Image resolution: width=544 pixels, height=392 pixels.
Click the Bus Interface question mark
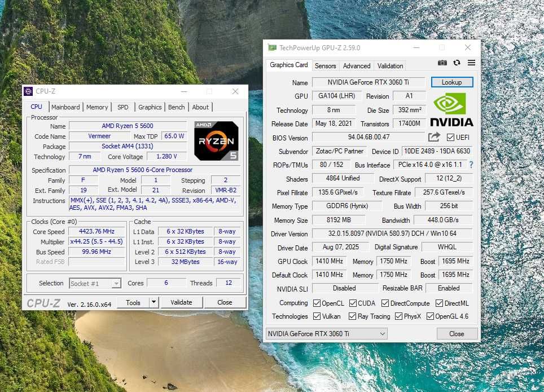pyautogui.click(x=471, y=165)
